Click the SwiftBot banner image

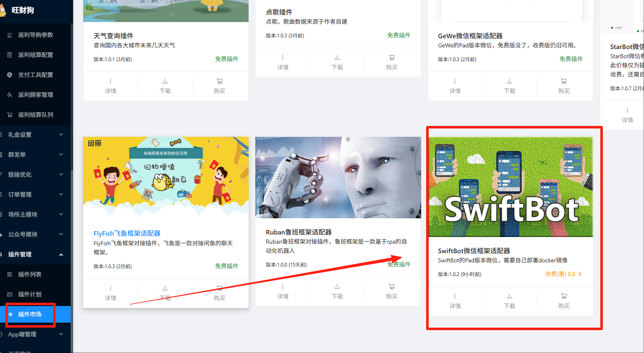tap(511, 187)
